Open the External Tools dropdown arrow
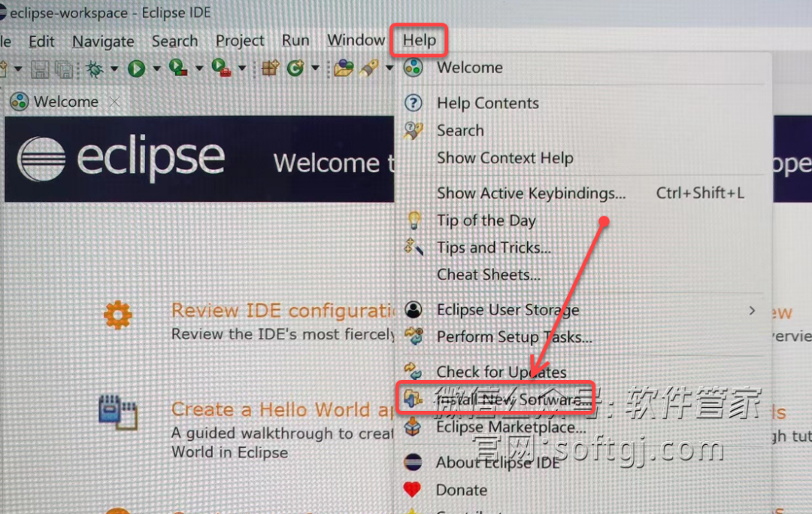Image resolution: width=812 pixels, height=514 pixels. click(242, 68)
